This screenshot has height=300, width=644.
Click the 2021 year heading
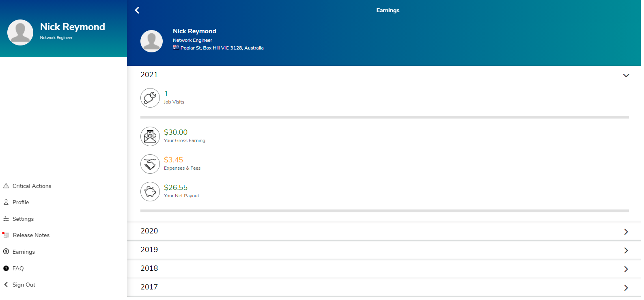coord(149,75)
